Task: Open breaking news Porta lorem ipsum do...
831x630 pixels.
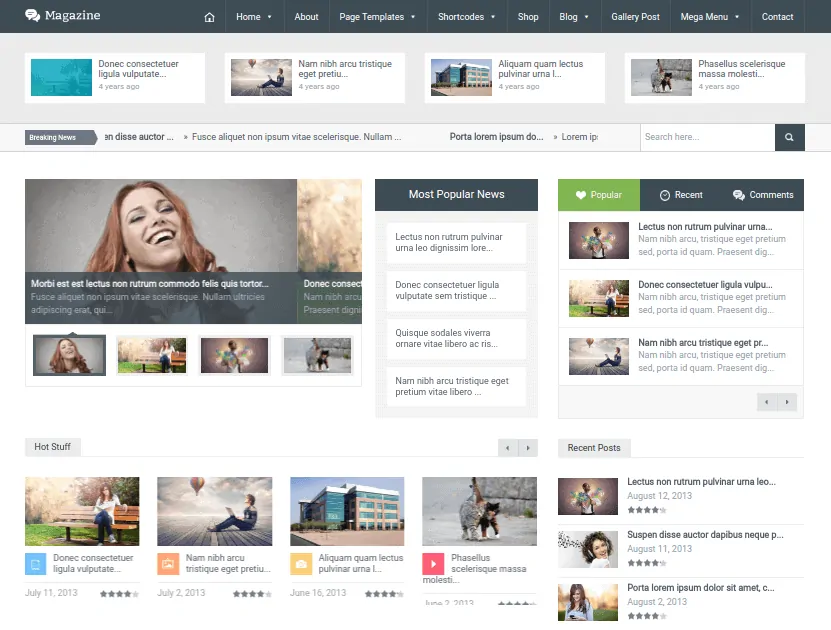Action: pyautogui.click(x=497, y=137)
